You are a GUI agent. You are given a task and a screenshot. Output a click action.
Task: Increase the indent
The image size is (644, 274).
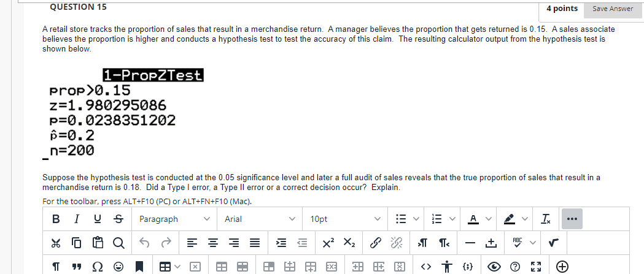click(281, 243)
